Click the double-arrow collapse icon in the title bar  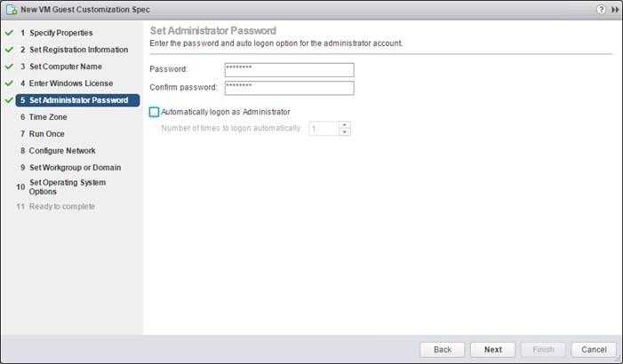[615, 10]
